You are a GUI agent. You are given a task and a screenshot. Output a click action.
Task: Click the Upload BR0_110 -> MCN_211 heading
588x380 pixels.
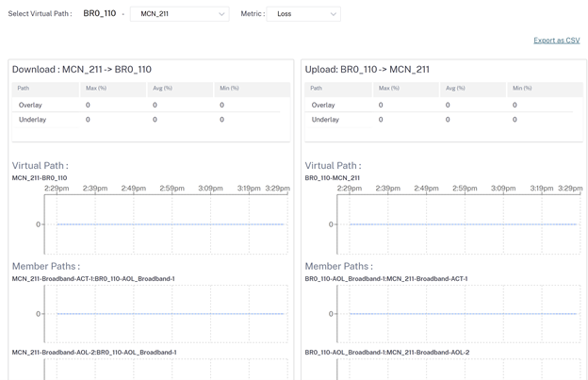pos(367,70)
